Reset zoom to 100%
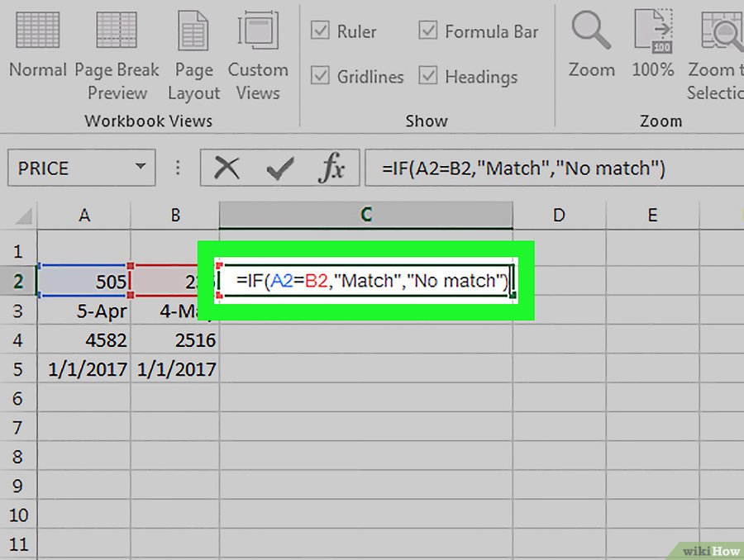Screen dimensions: 744x560 point(653,48)
